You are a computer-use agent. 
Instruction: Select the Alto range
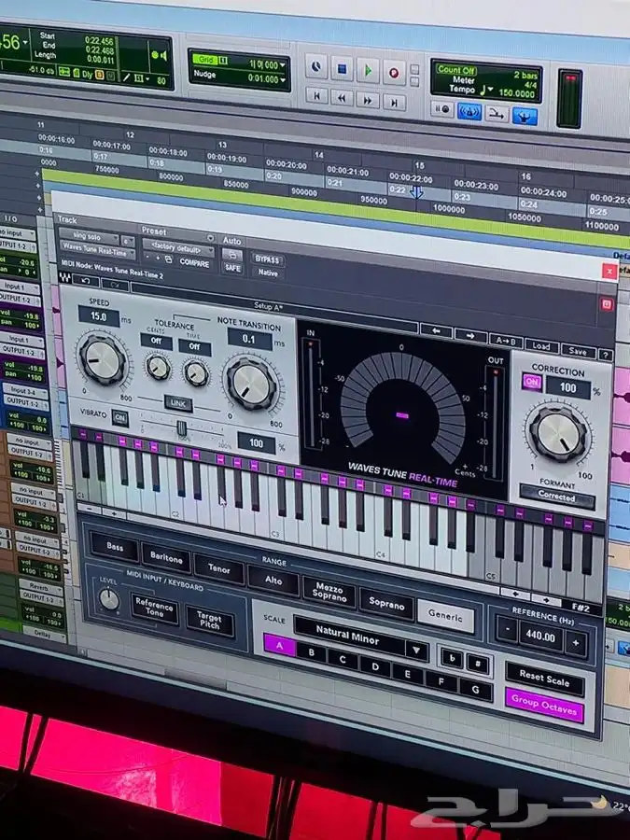[273, 581]
